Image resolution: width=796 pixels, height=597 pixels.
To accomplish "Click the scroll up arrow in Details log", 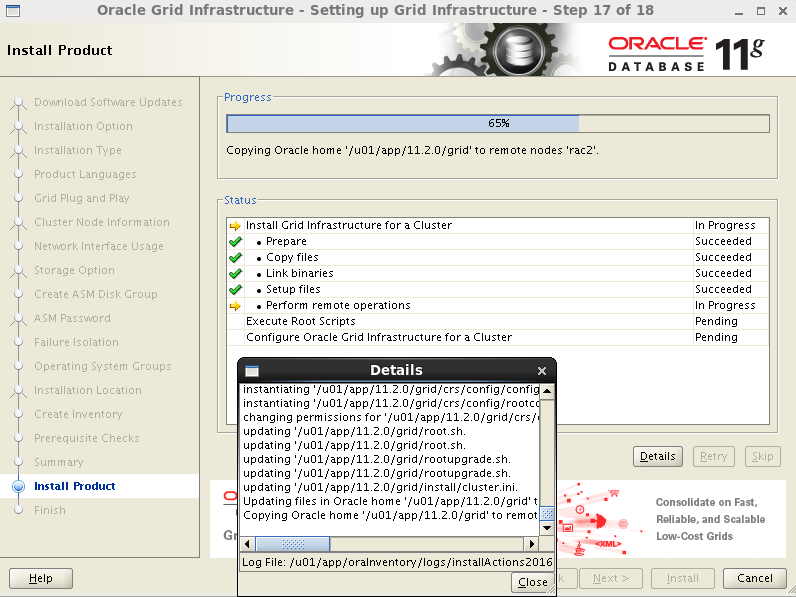I will click(547, 391).
